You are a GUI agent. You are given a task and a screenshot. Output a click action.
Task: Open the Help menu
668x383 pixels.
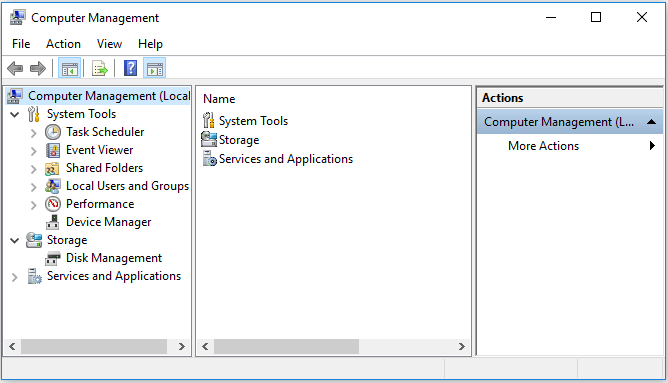coord(150,44)
